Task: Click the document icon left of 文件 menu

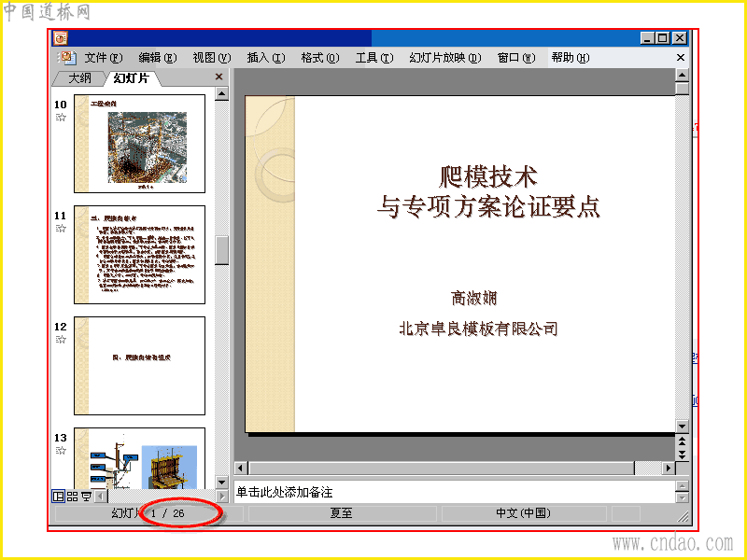Action: pos(67,58)
